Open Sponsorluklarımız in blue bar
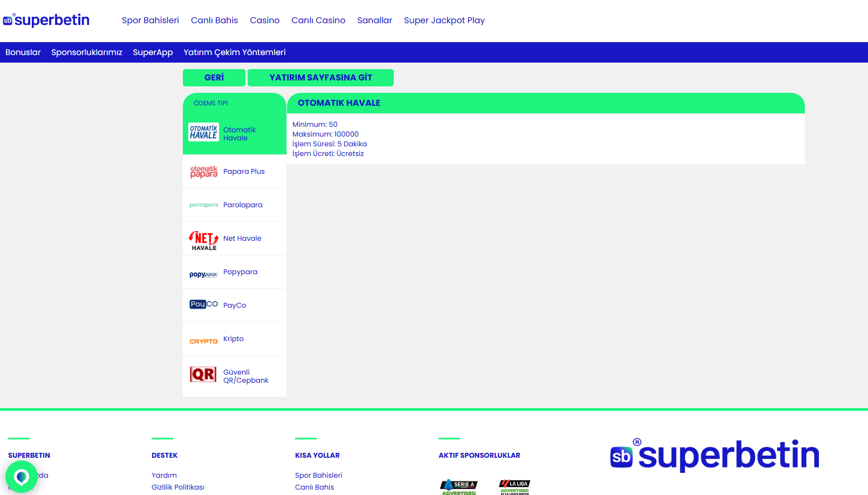The width and height of the screenshot is (868, 495). 87,52
